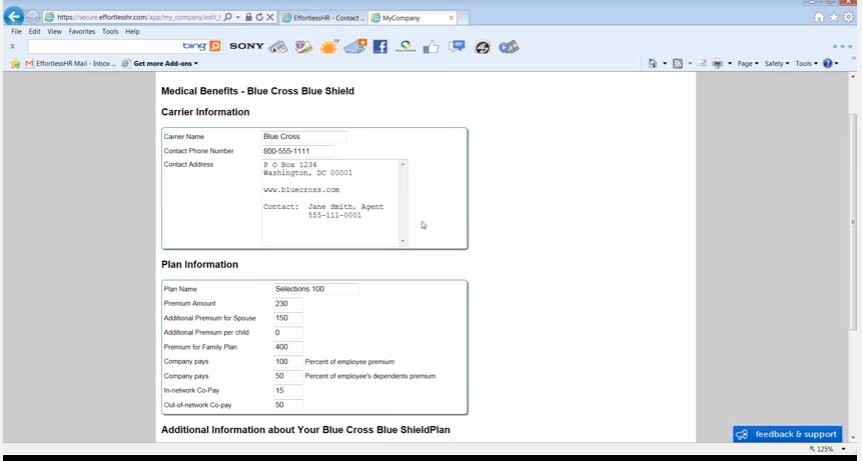Viewport: 862px width, 461px height.
Task: Open the EffortlessHR Mail Inbox bookmark
Action: [x=67, y=63]
